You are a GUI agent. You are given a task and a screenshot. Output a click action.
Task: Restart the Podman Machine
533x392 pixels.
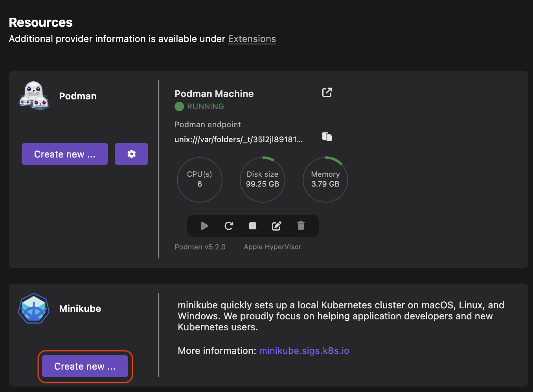229,226
